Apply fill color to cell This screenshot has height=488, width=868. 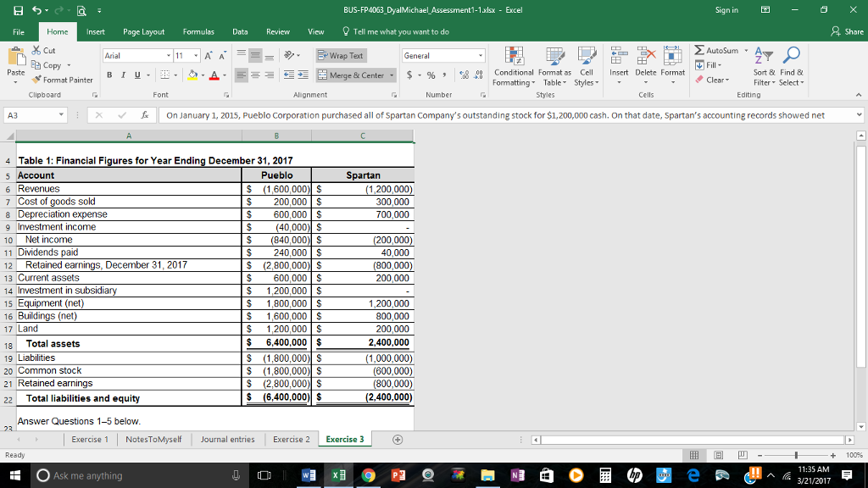tap(192, 75)
